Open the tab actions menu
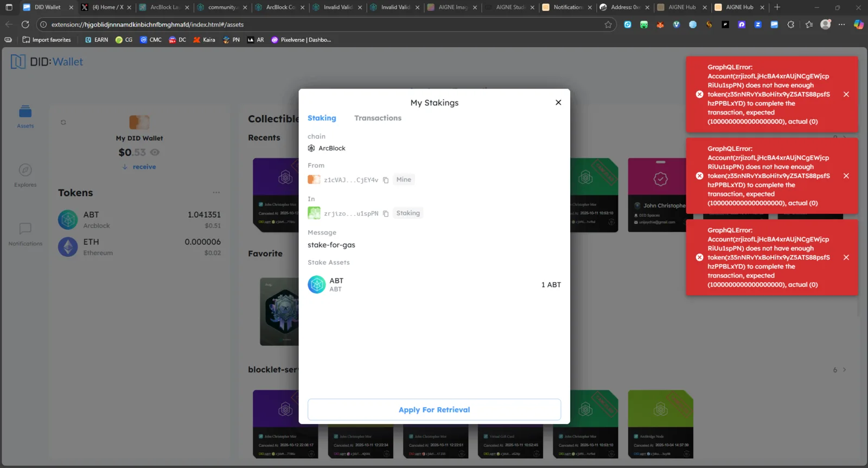Screen dimensions: 868x468 pos(9,8)
